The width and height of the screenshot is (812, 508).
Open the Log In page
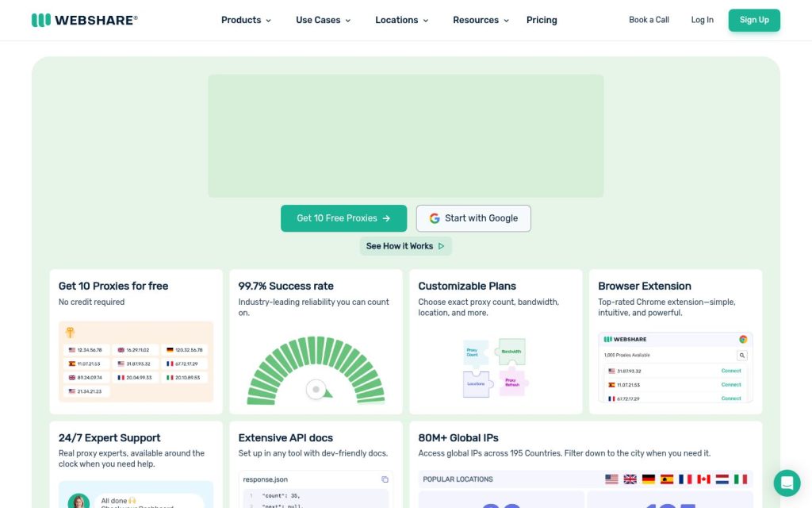click(x=703, y=20)
